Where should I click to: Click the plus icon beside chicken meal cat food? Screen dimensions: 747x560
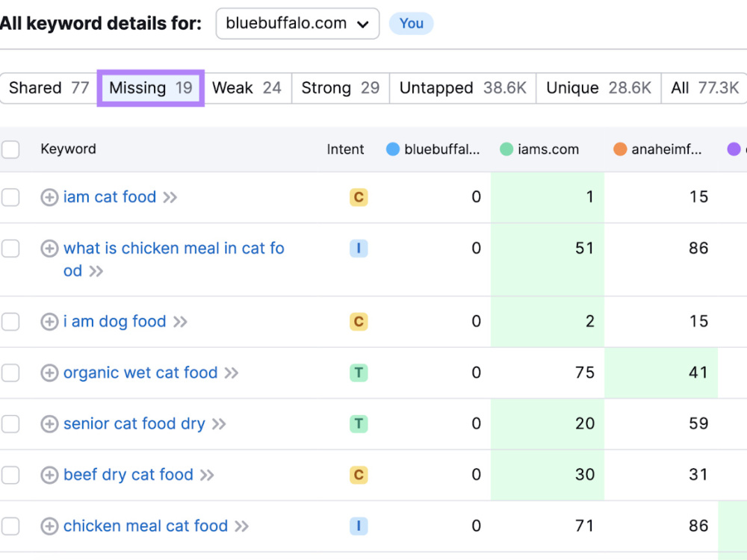(49, 526)
